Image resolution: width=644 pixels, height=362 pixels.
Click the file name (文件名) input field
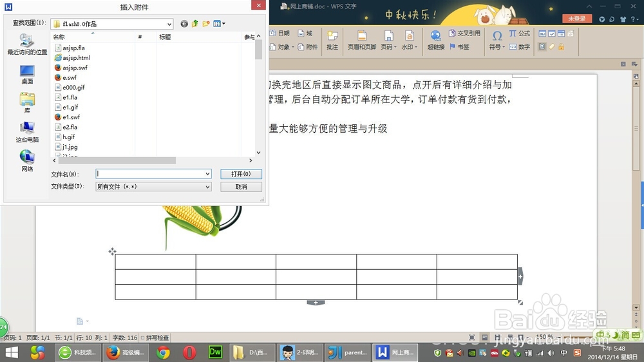(150, 174)
